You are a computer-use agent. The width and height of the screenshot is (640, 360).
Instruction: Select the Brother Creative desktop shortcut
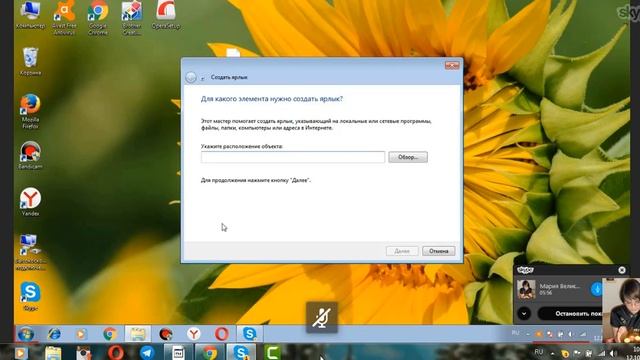[x=131, y=18]
